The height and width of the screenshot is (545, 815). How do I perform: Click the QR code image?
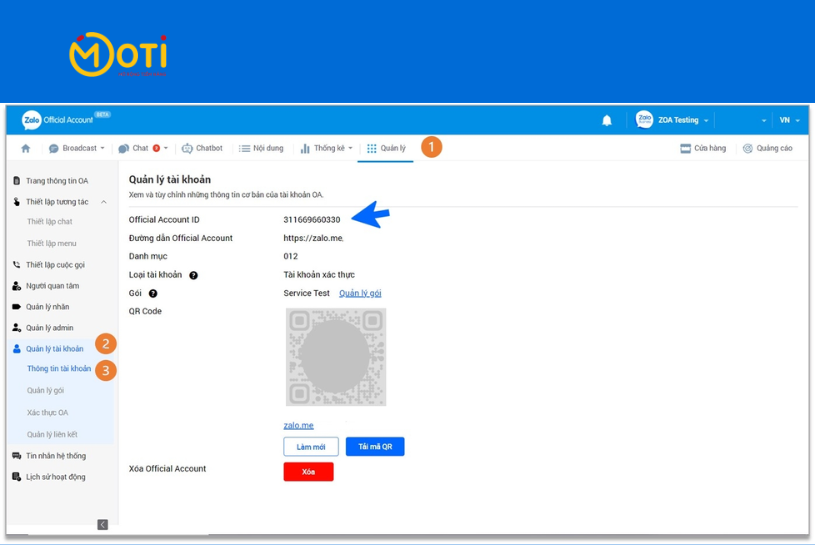[x=336, y=357]
